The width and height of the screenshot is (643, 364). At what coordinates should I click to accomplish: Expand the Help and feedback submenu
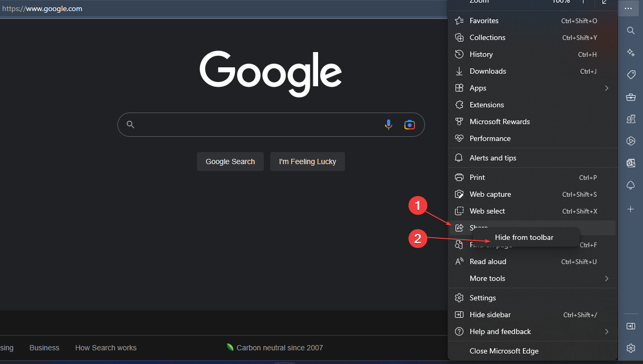point(532,331)
